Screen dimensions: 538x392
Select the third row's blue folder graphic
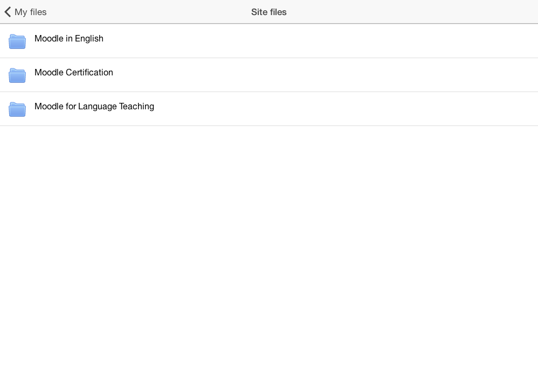[x=17, y=109]
